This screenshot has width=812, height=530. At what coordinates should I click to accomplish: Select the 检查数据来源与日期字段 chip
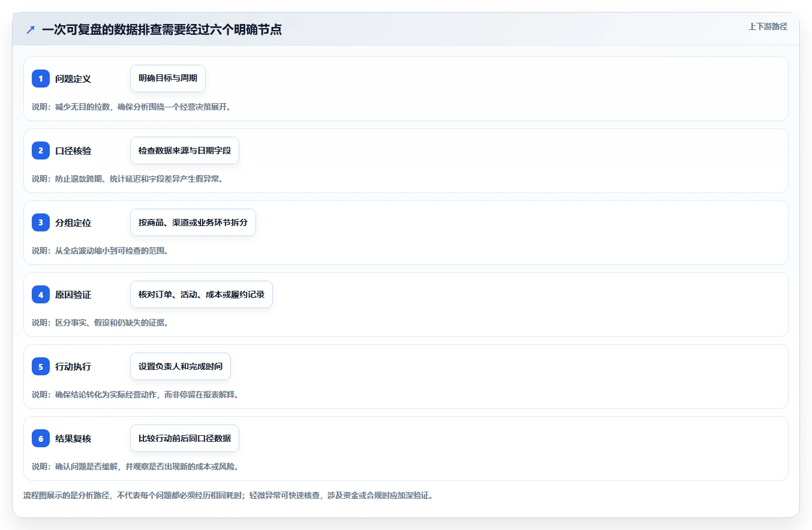(185, 150)
